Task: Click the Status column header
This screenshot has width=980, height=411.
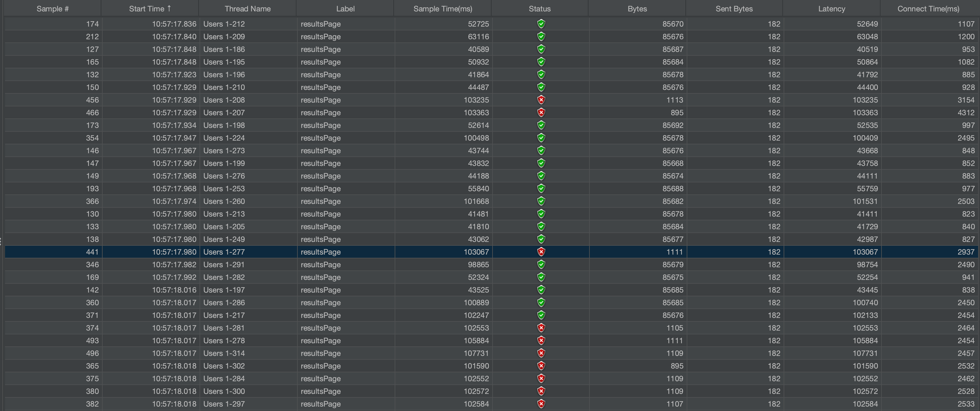Action: pos(539,9)
